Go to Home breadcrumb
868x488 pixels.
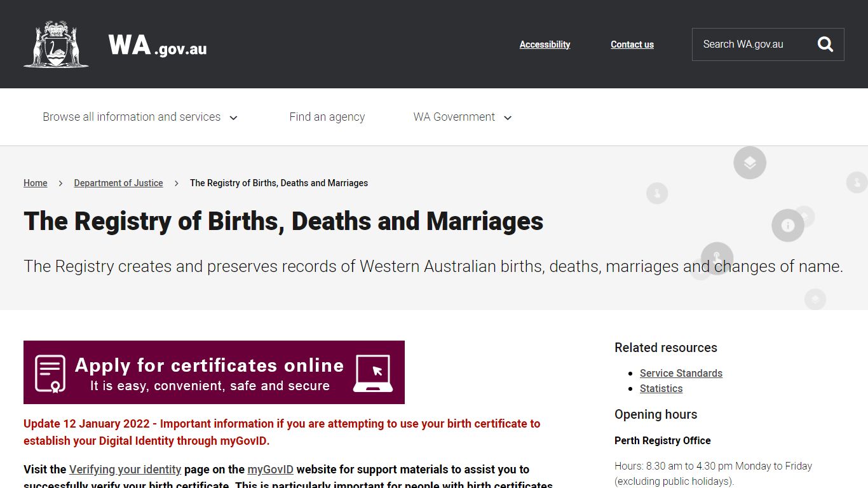coord(36,183)
